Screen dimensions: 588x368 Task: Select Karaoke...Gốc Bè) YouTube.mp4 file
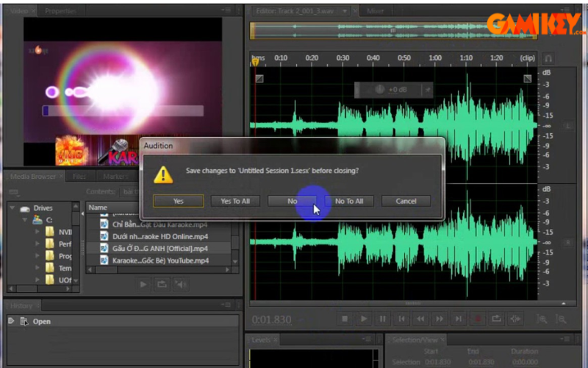pyautogui.click(x=159, y=261)
